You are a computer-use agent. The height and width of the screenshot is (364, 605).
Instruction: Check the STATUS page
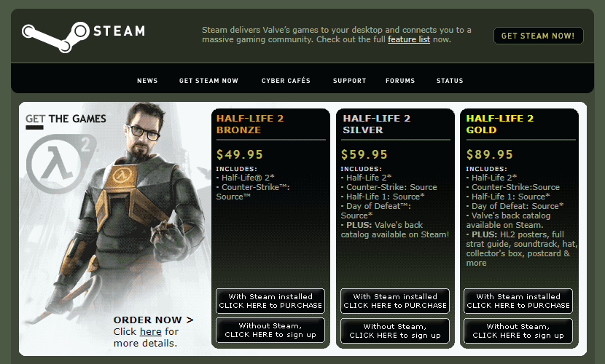click(450, 81)
